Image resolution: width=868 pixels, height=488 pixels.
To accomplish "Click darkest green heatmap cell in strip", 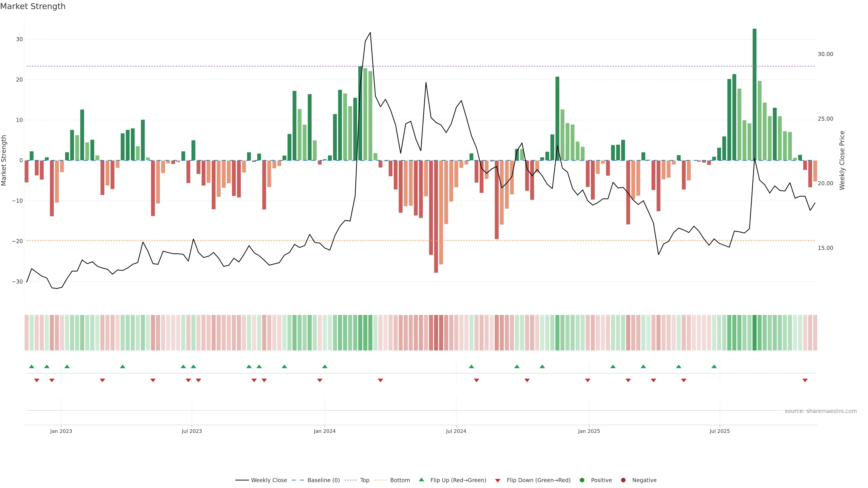I will [x=755, y=333].
